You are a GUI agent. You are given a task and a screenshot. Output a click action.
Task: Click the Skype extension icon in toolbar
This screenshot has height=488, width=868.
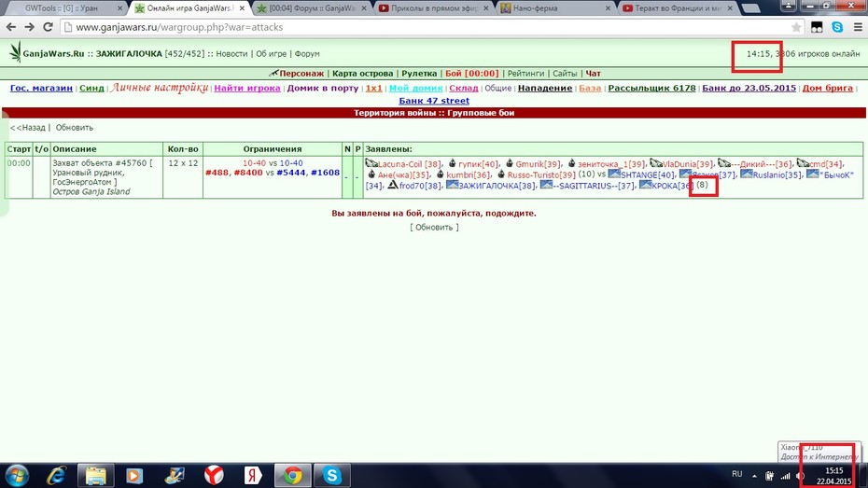837,26
